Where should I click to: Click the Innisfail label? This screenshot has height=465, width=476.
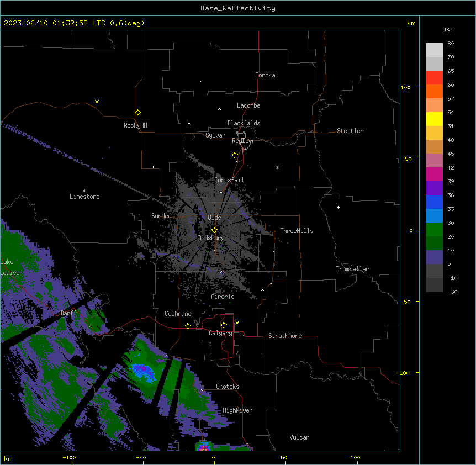229,180
